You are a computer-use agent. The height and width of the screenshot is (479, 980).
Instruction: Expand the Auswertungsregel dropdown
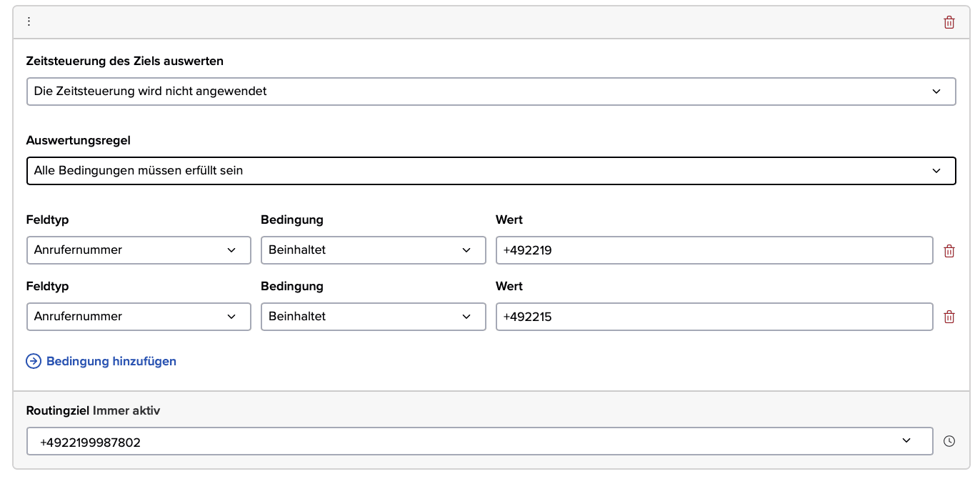(x=491, y=171)
